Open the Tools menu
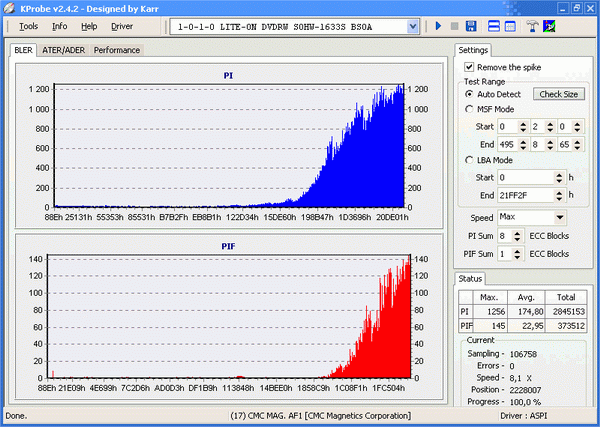 (x=29, y=26)
